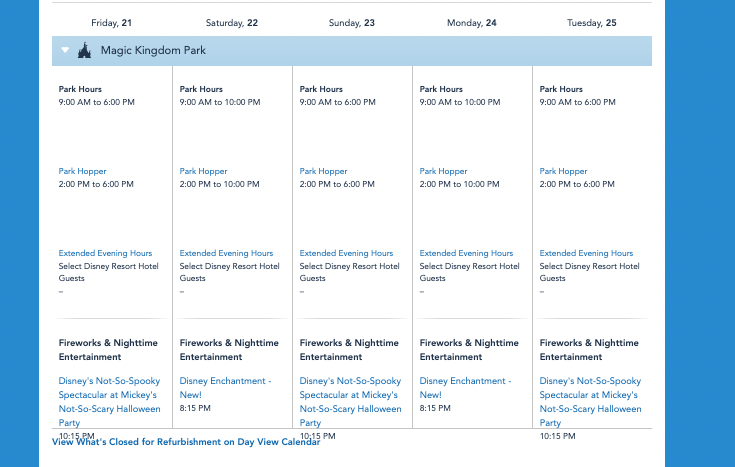Open Saturday's Park Hopper link
This screenshot has height=467, width=735.
(x=203, y=171)
